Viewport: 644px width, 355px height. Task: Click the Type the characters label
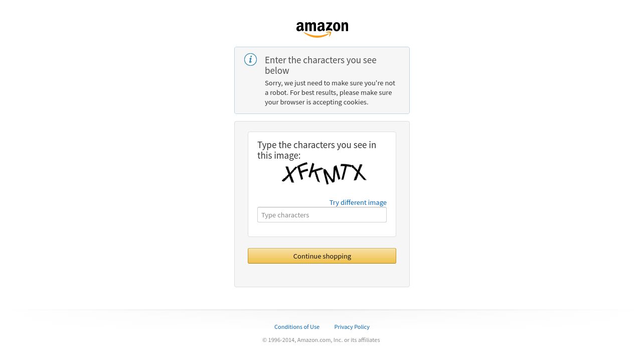click(316, 150)
